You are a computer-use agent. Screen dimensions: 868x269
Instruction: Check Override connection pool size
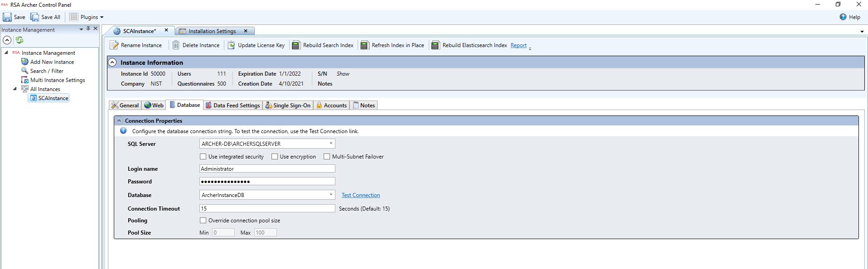[203, 221]
